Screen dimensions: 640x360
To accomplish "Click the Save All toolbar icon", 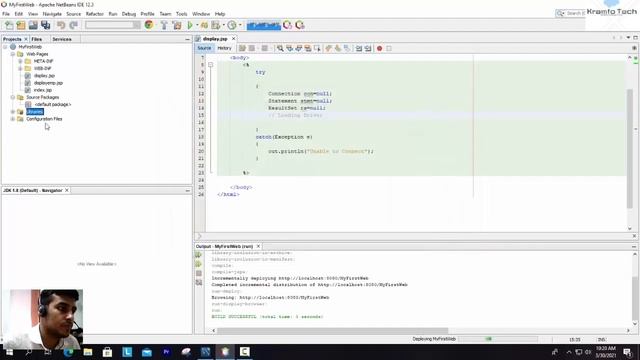I will point(45,25).
